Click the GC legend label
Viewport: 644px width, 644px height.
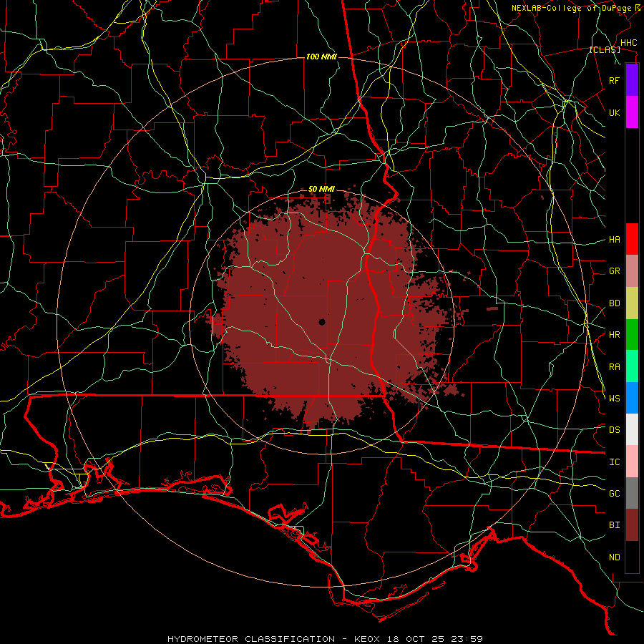(614, 494)
